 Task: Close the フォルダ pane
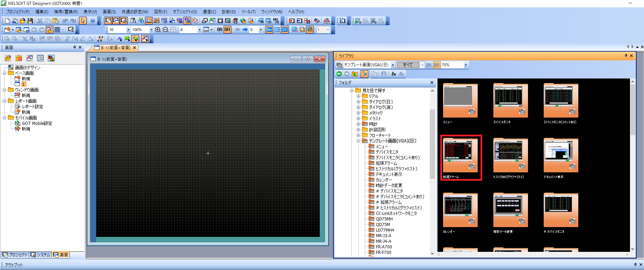pos(432,83)
